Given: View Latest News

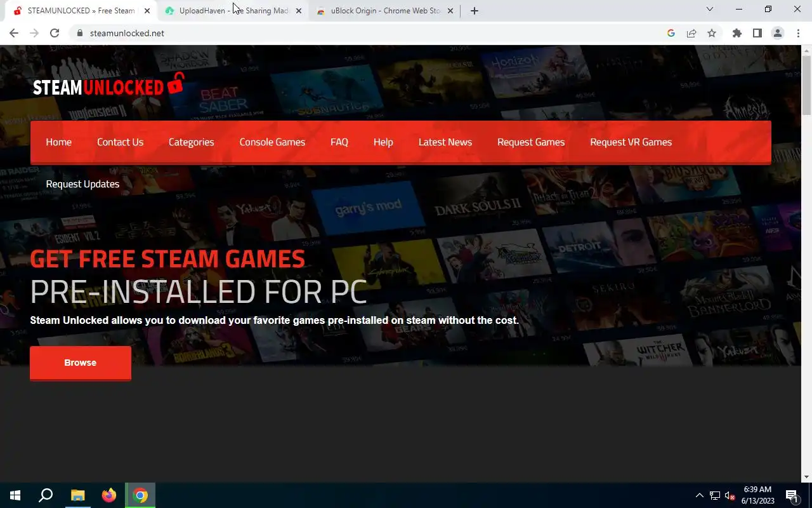Looking at the screenshot, I should 445,142.
